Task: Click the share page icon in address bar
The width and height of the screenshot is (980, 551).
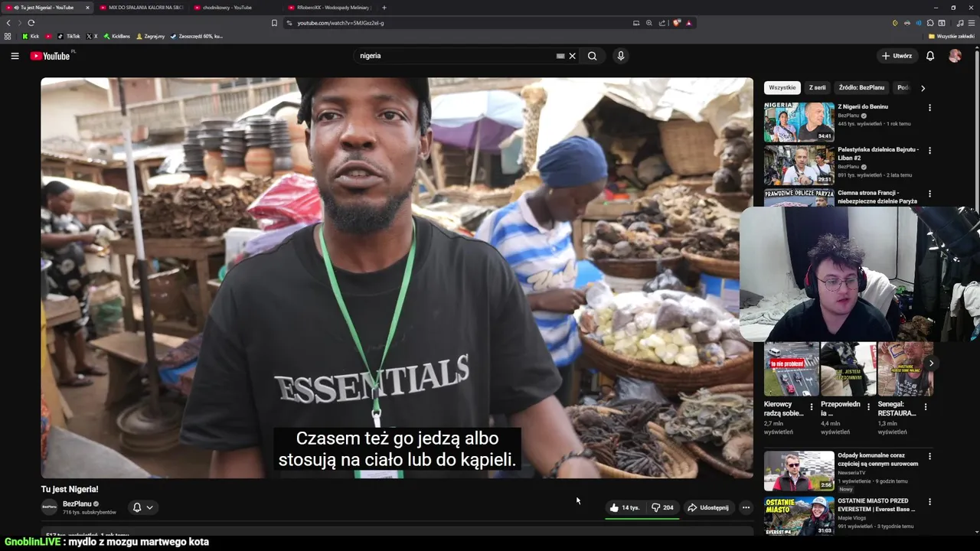Action: click(x=662, y=23)
